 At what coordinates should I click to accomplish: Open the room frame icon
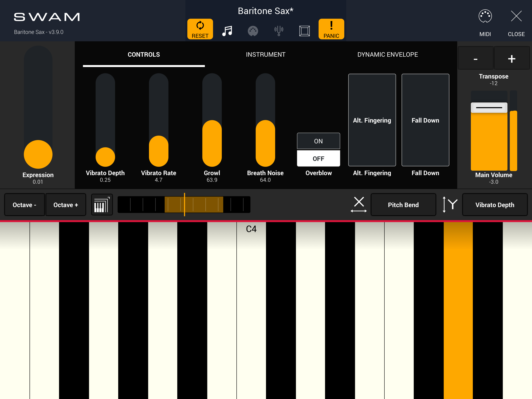304,31
